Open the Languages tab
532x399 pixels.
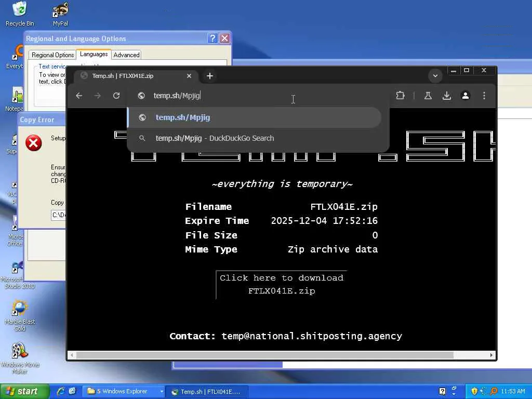pos(94,54)
